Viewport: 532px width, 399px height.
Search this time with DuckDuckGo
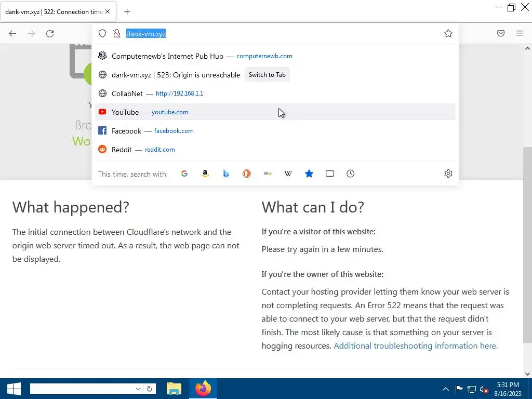[247, 174]
